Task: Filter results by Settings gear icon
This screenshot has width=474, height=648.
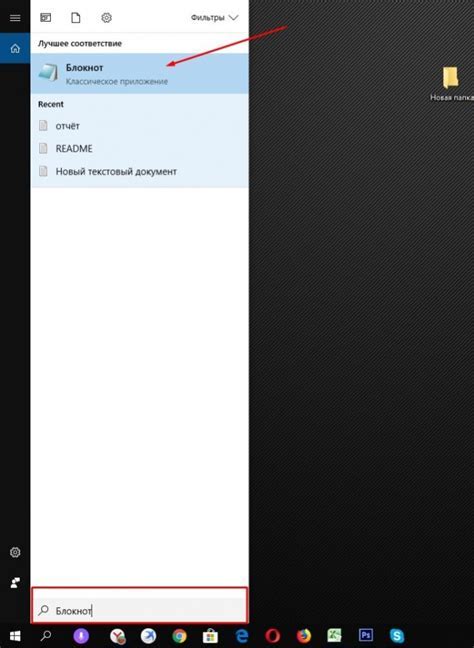Action: click(107, 18)
